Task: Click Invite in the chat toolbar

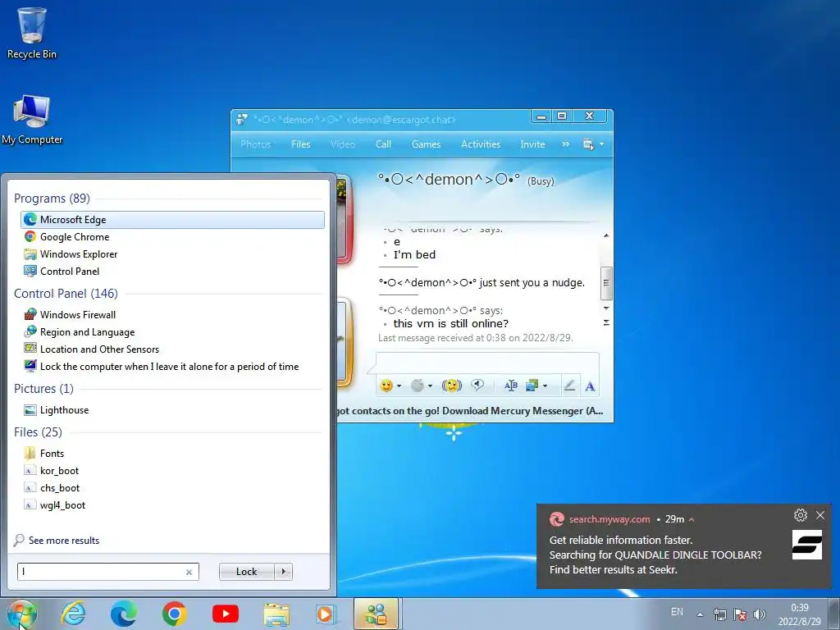Action: coord(532,144)
